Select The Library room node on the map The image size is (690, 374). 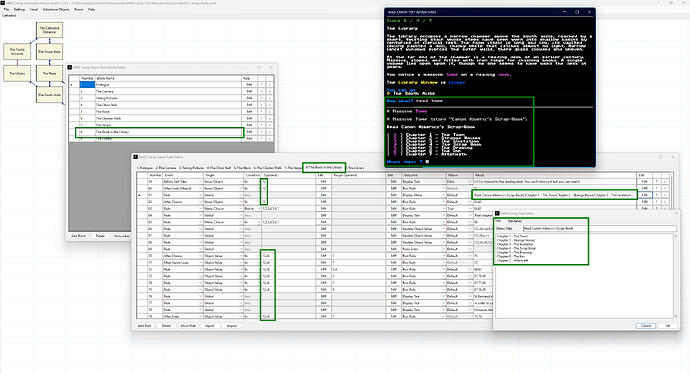(x=17, y=73)
